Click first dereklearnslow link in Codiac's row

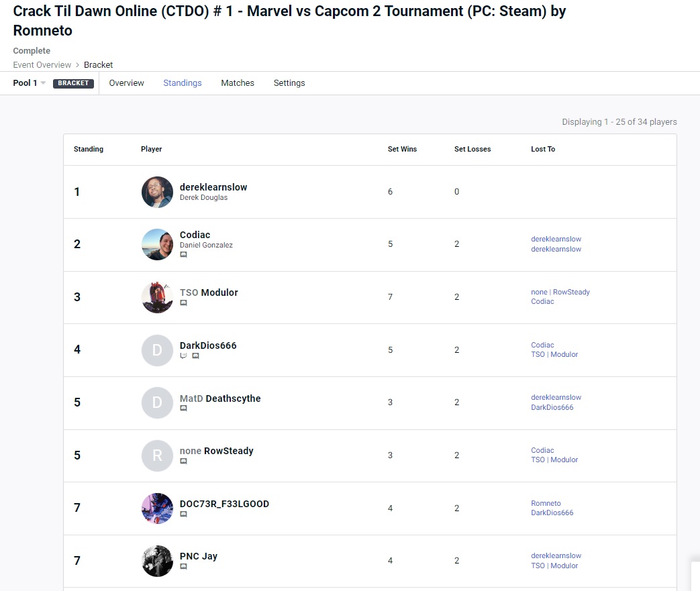click(x=556, y=239)
